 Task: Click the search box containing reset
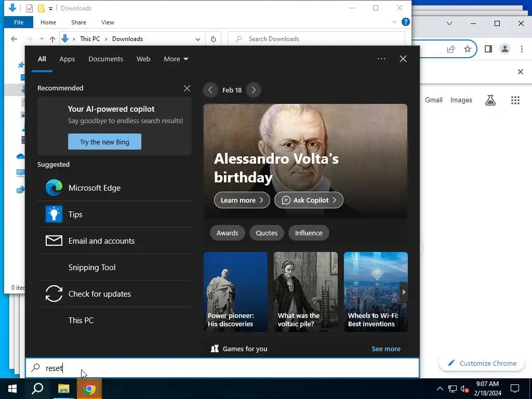pyautogui.click(x=222, y=368)
